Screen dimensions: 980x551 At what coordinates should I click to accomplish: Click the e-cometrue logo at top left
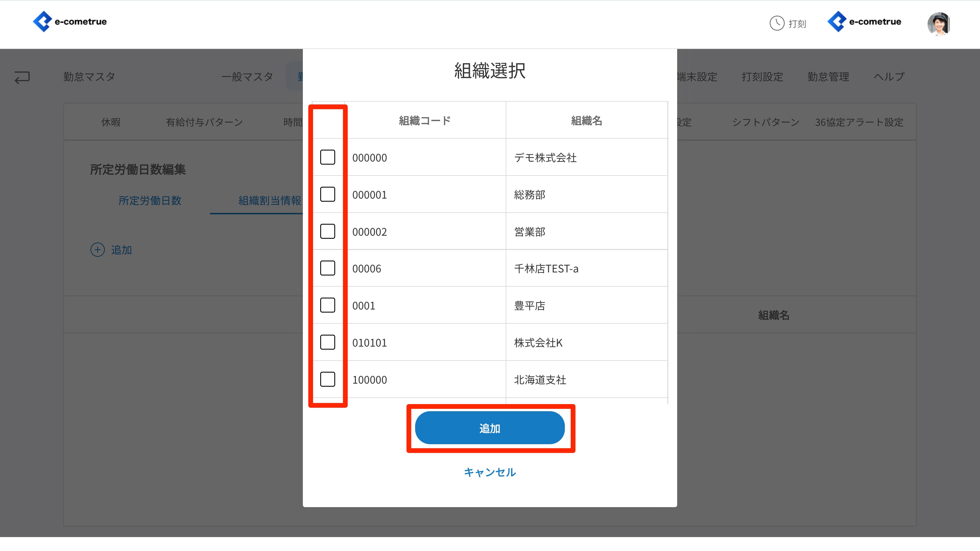[x=70, y=22]
